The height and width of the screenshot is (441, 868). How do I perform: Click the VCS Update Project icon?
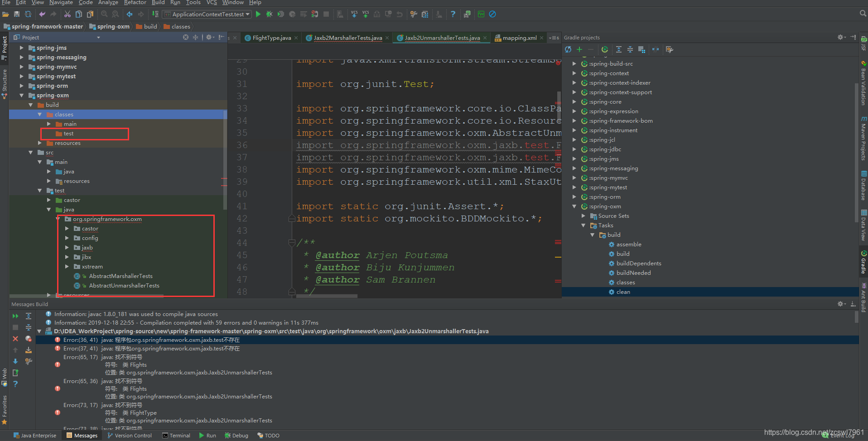[x=354, y=14]
